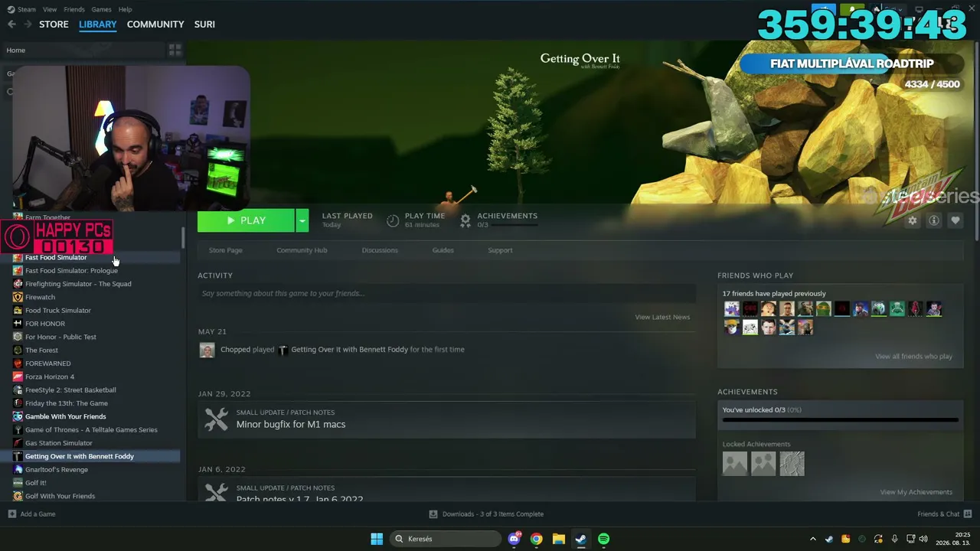Open Minor bugfix for M1 macs patch notes
This screenshot has height=551, width=980.
point(291,425)
